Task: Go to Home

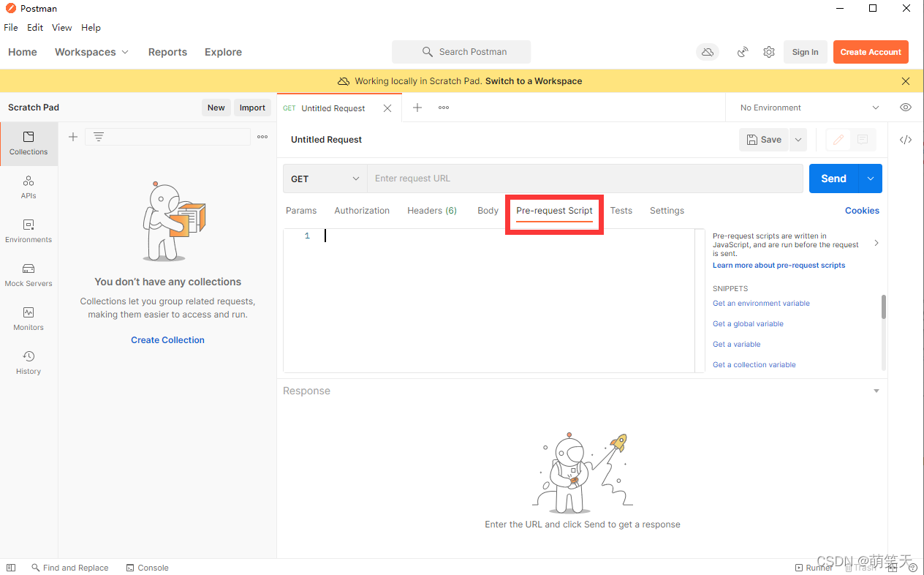Action: [x=23, y=52]
